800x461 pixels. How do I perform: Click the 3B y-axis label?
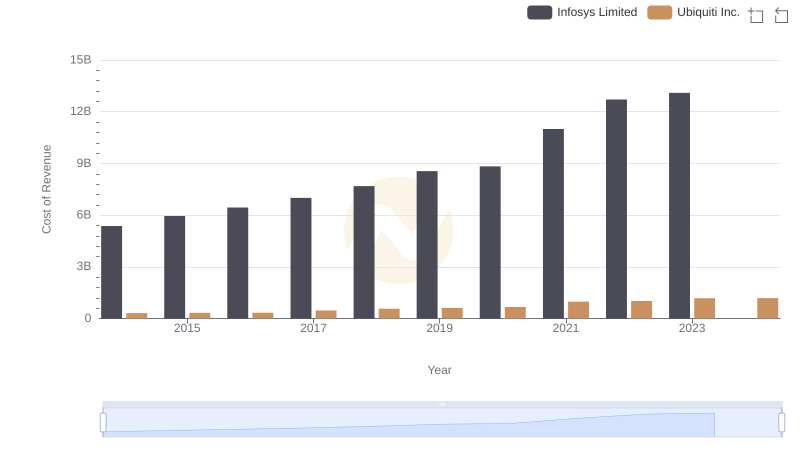pyautogui.click(x=84, y=266)
